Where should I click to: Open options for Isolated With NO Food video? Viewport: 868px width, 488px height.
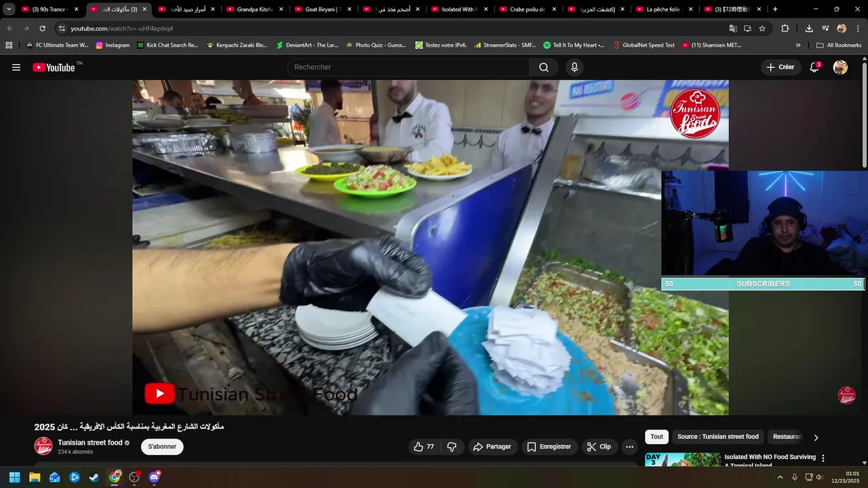[x=823, y=458]
